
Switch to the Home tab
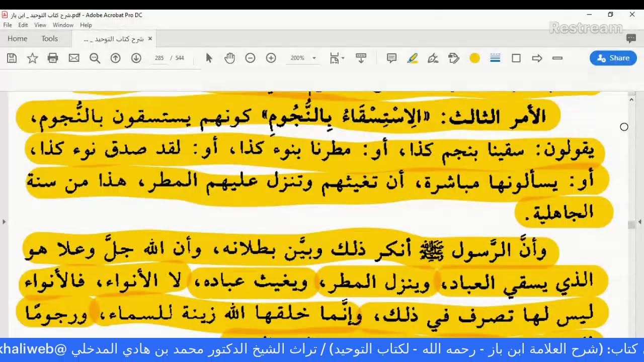pos(18,39)
